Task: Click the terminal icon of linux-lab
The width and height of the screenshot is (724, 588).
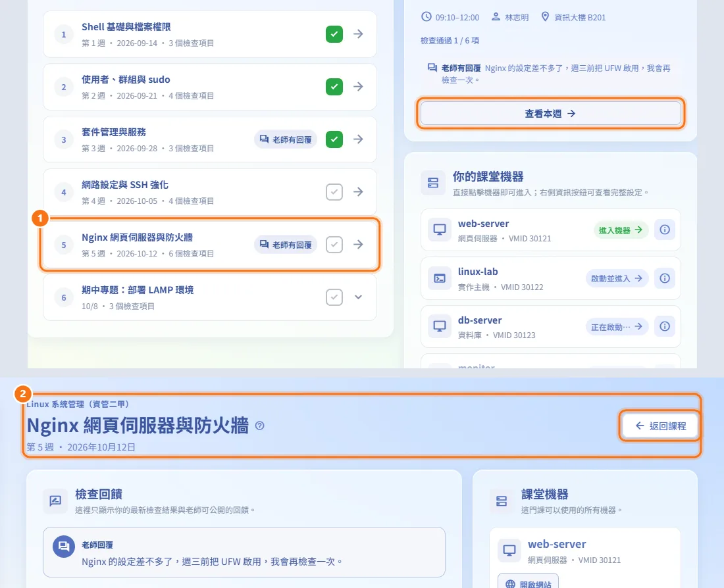Action: click(440, 278)
